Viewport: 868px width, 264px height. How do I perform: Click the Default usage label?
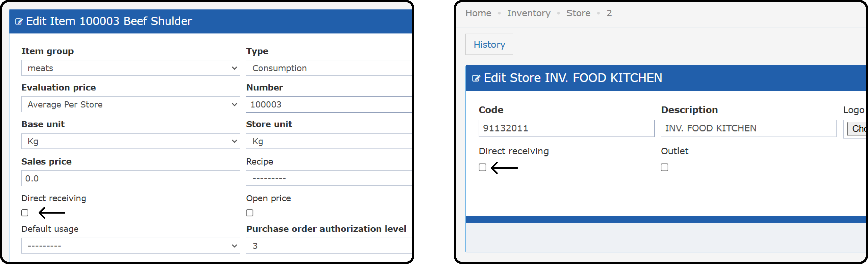click(50, 229)
